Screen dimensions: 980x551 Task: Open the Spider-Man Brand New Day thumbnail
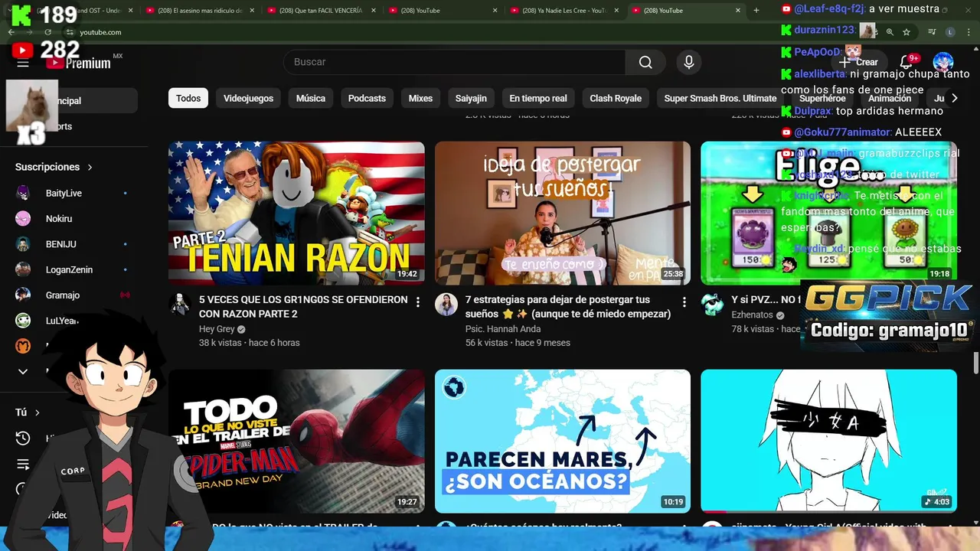296,442
